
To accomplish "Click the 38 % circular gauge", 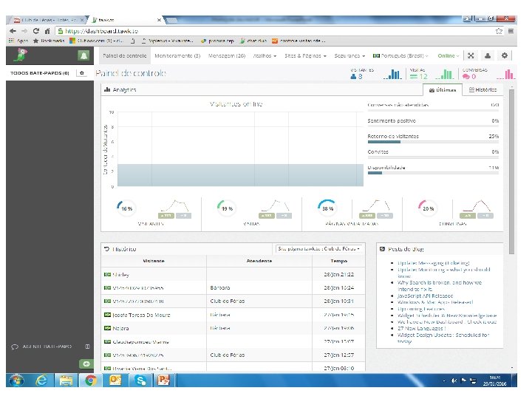I will click(327, 208).
